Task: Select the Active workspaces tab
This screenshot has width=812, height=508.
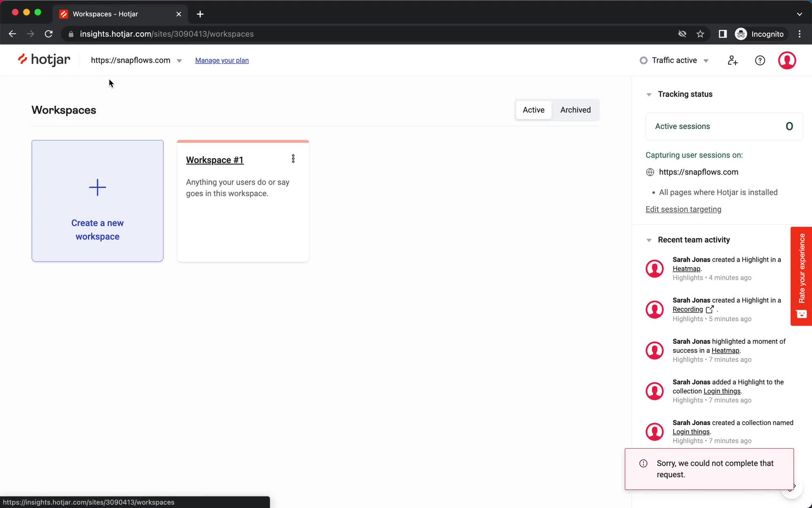Action: coord(533,110)
